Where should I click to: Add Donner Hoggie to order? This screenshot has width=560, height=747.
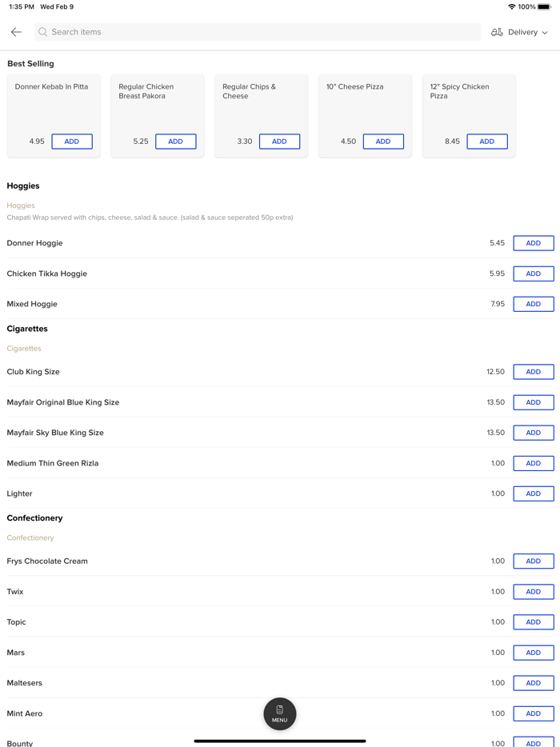533,243
